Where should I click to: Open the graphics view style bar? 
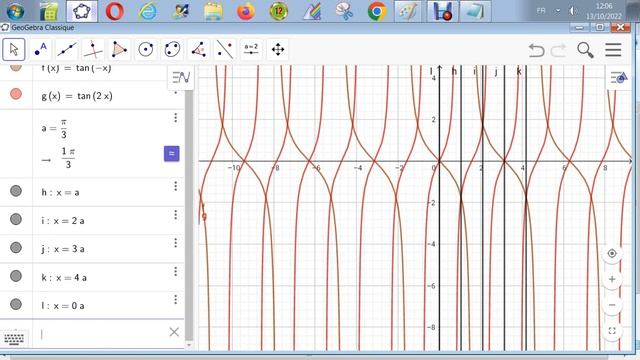click(x=618, y=77)
